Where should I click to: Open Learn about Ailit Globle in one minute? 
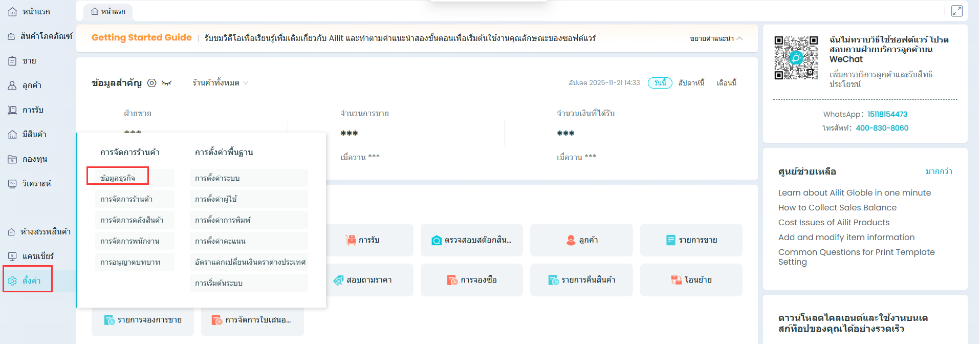click(854, 192)
